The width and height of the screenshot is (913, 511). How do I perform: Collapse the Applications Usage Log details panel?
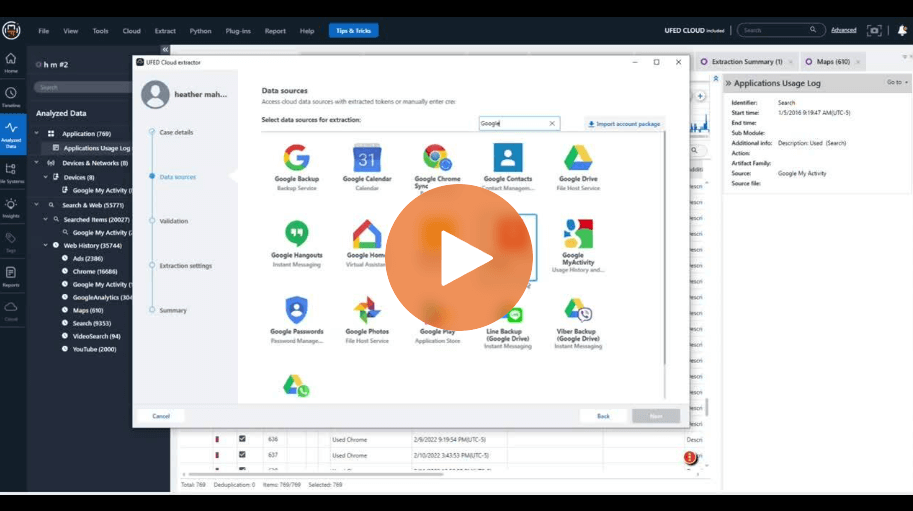click(728, 83)
